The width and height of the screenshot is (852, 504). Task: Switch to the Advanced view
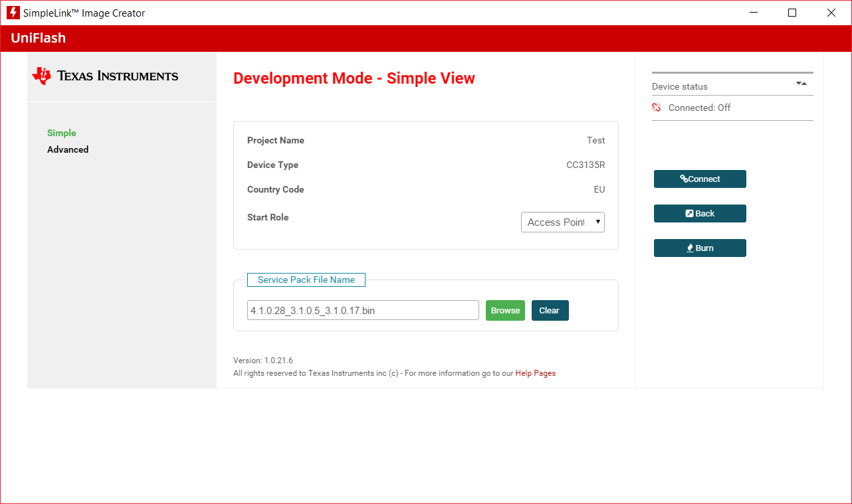(68, 149)
